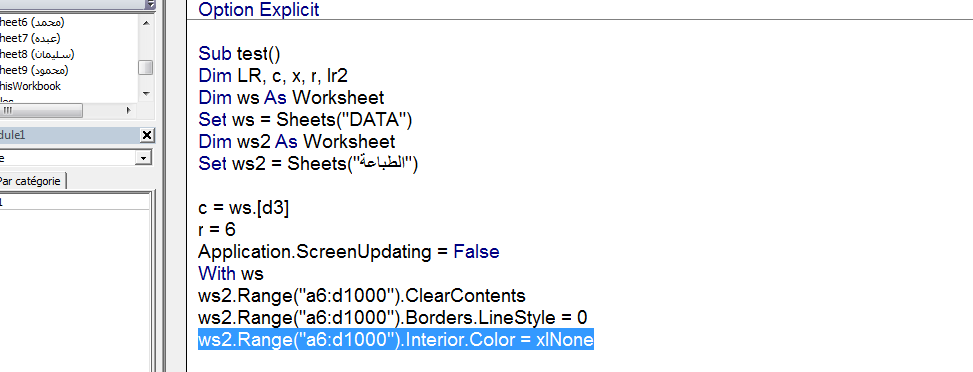The image size is (973, 372).
Task: Select Sheet6 (محمد) in project tree
Action: 31,22
